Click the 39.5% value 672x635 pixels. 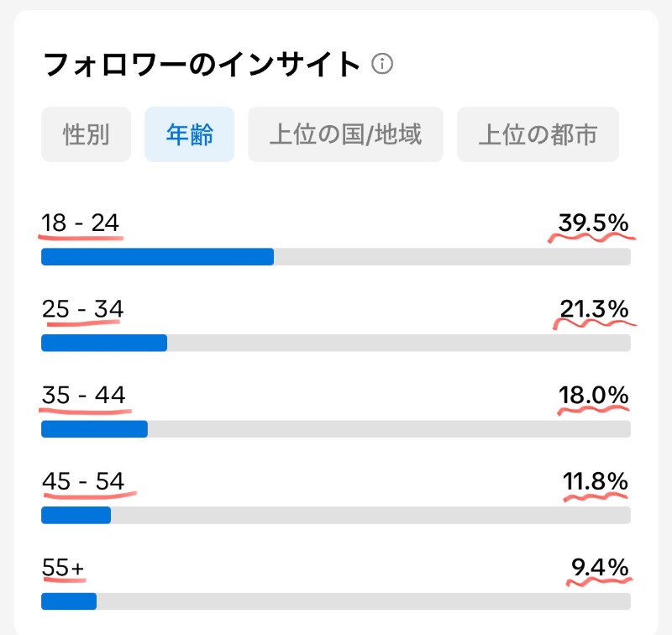pyautogui.click(x=594, y=223)
